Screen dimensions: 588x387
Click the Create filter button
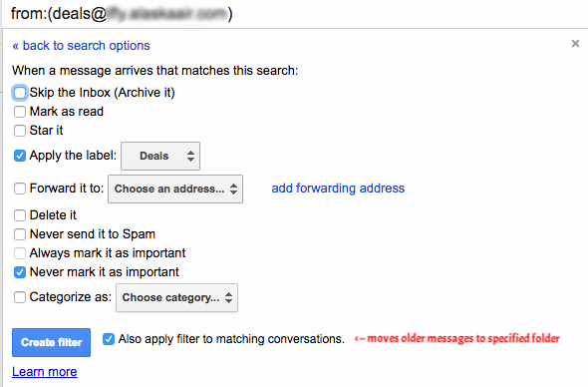[52, 342]
